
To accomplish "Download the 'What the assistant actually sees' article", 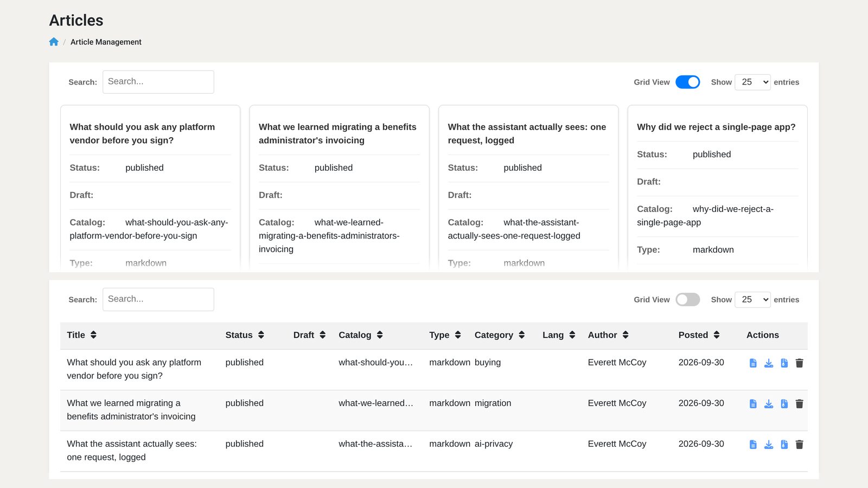I will point(769,445).
